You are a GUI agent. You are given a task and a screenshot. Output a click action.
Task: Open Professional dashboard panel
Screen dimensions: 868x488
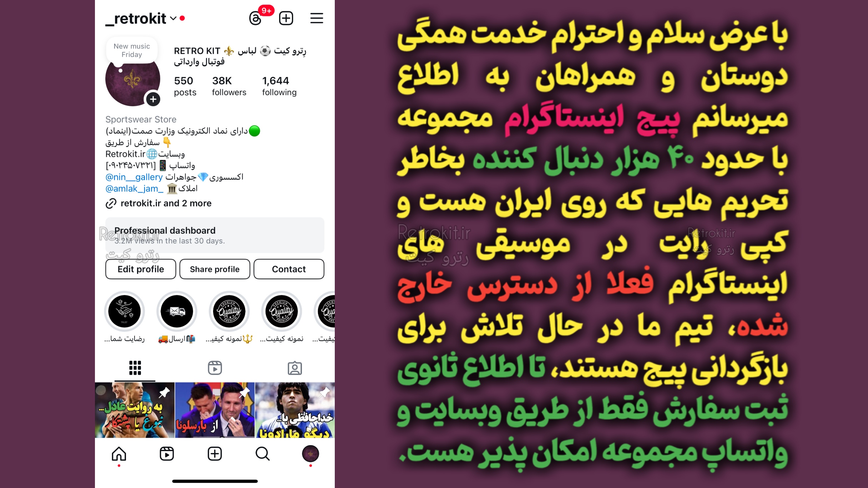[215, 235]
